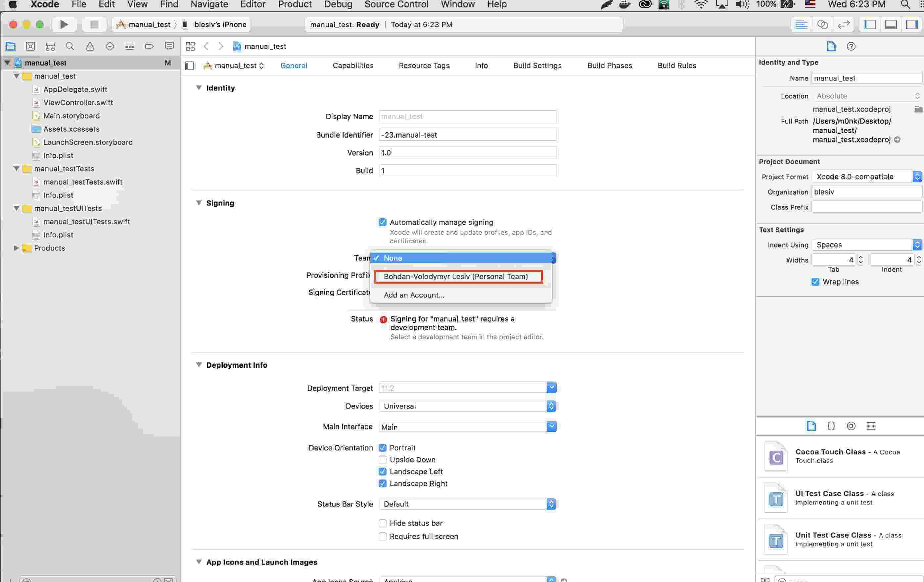Screen dimensions: 924x582
Task: Switch to Build Settings tab
Action: [x=537, y=65]
